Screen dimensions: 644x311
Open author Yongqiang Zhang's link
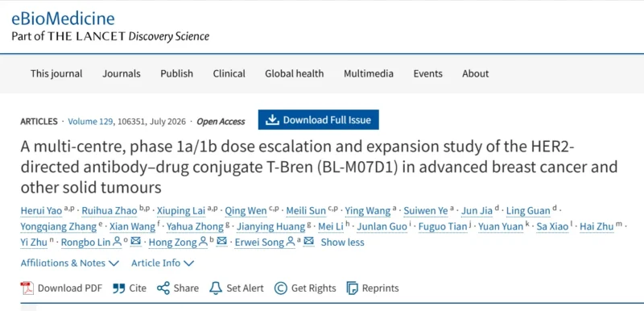click(59, 226)
